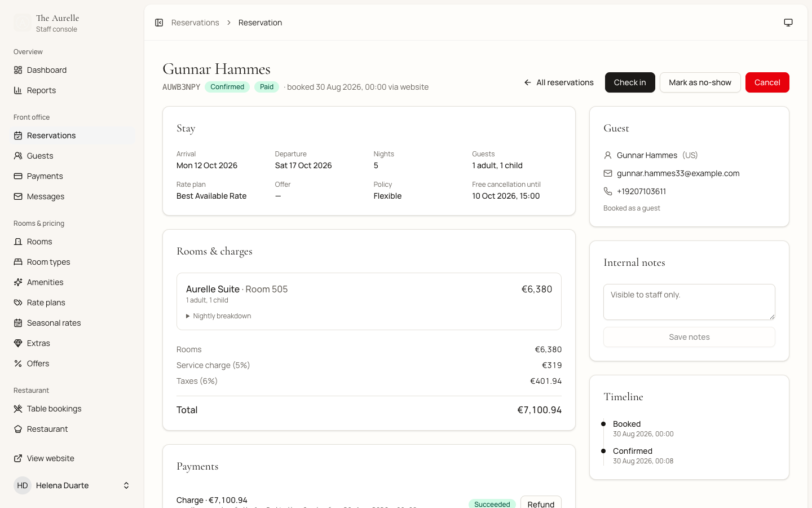Click the Check in button
This screenshot has height=508, width=812.
tap(630, 82)
